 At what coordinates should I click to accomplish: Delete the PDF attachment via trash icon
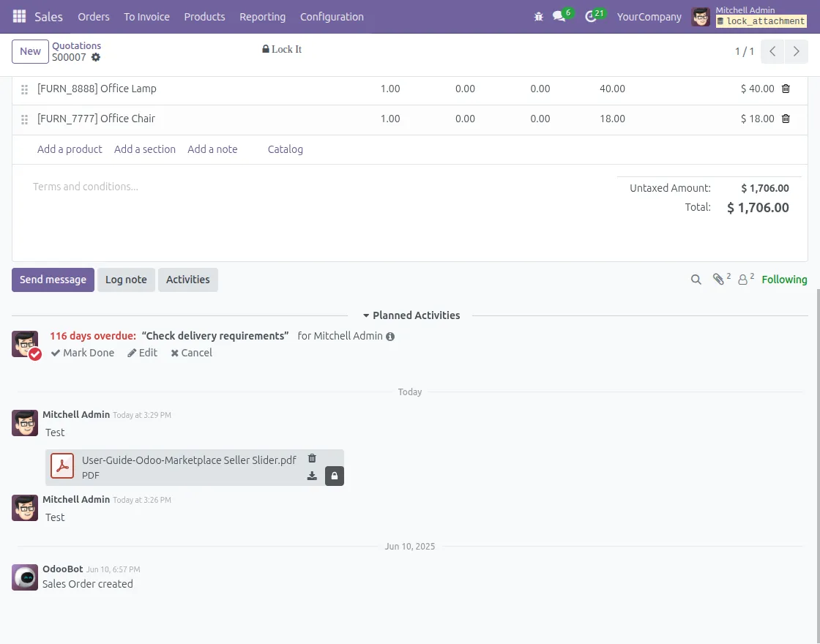(x=312, y=459)
